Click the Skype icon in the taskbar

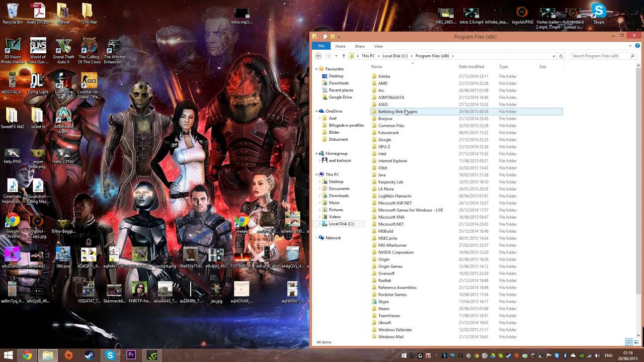point(110,355)
